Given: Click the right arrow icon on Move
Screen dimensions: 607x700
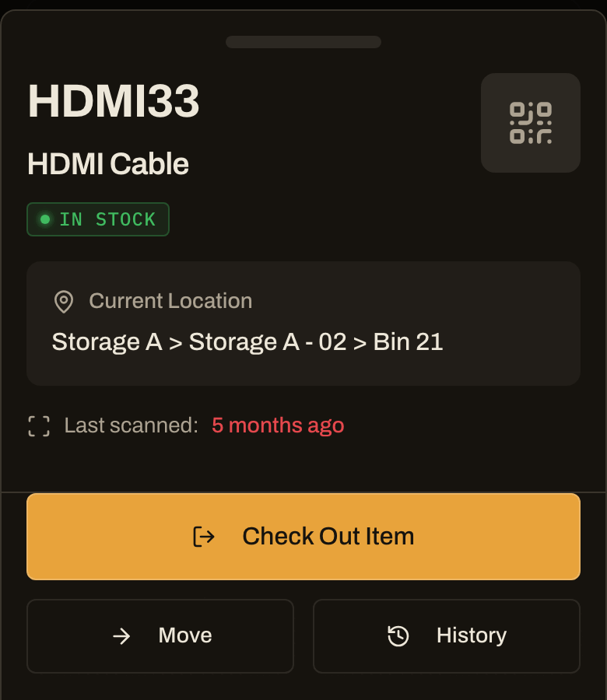Looking at the screenshot, I should pyautogui.click(x=121, y=635).
